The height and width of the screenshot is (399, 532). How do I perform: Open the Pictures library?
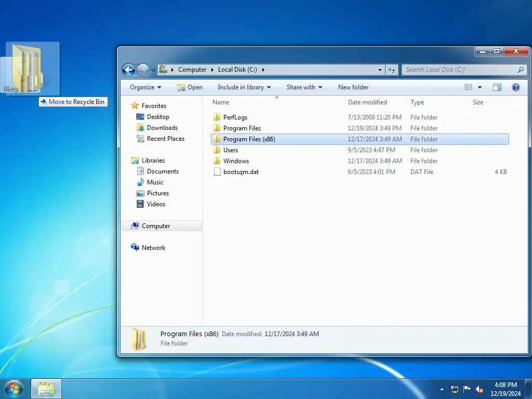coord(152,193)
